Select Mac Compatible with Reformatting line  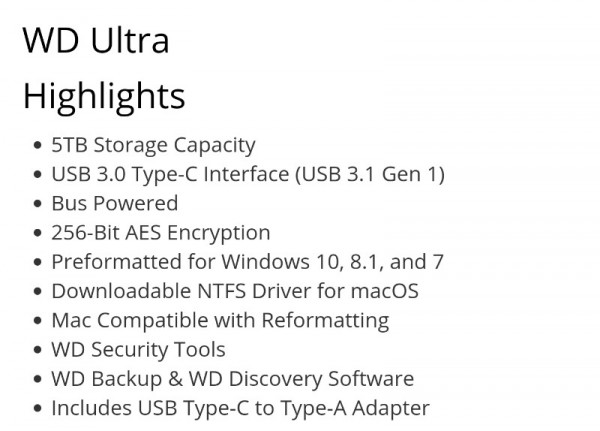pos(220,321)
